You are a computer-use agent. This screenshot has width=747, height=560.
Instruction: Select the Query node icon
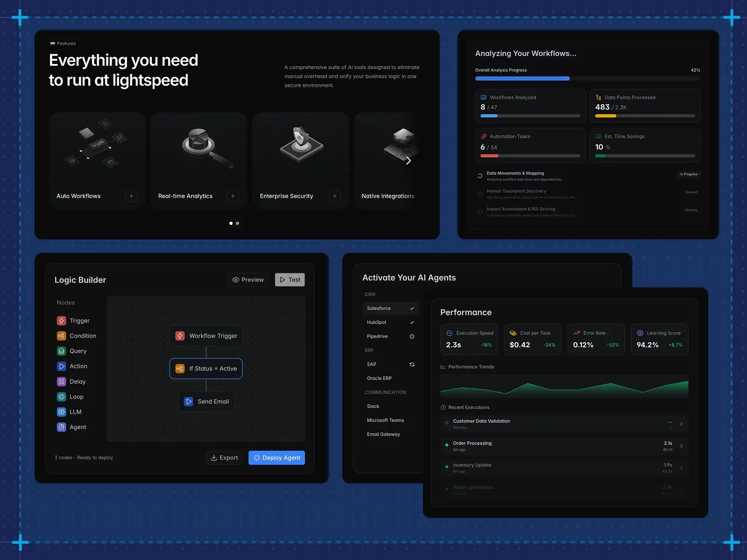(x=62, y=351)
